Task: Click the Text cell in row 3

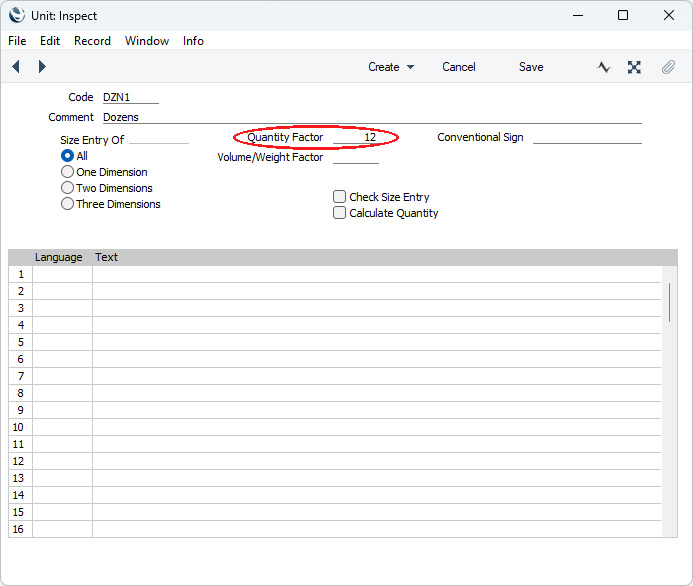Action: click(377, 308)
